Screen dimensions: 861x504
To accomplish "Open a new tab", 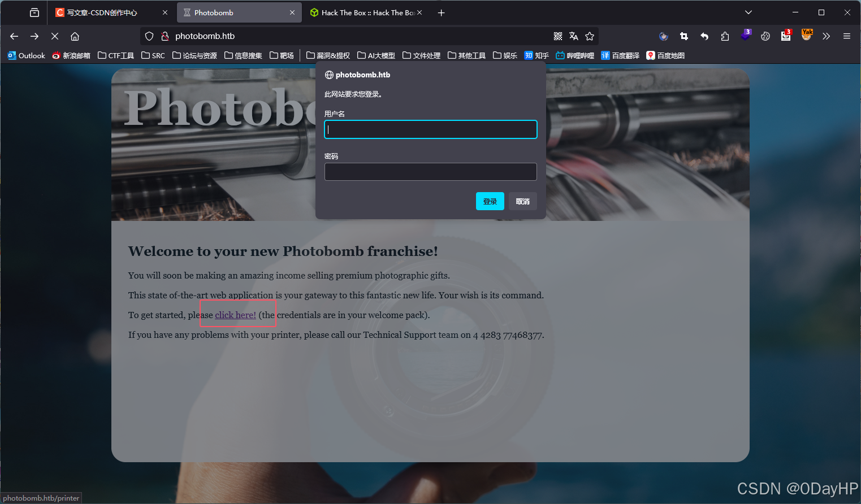I will pos(442,12).
